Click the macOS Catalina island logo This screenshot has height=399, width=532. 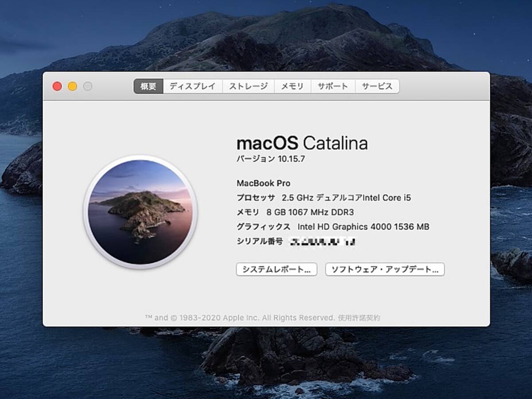click(x=140, y=212)
